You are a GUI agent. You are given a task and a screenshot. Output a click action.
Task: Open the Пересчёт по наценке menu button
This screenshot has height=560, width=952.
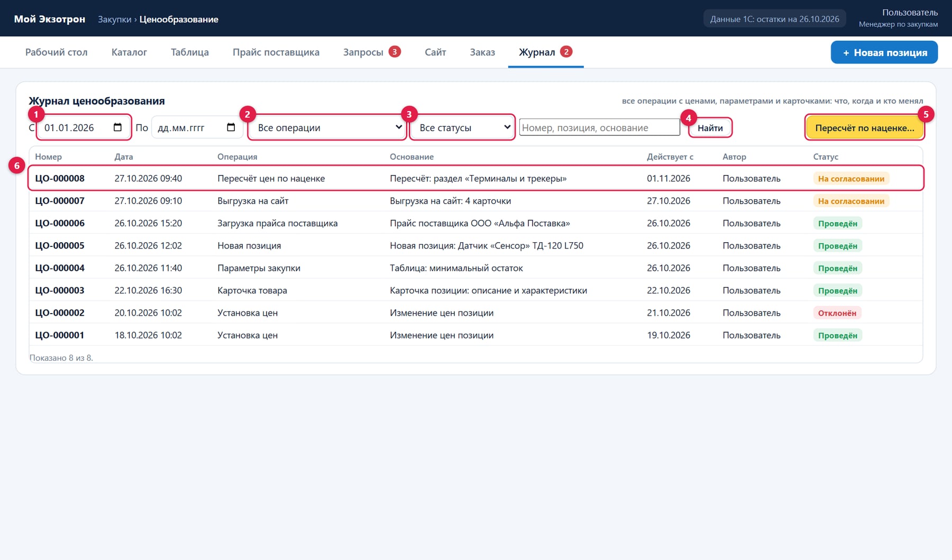pos(865,128)
